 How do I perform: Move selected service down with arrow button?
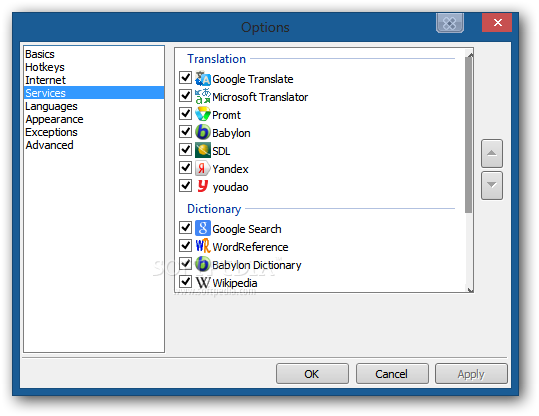click(x=492, y=185)
